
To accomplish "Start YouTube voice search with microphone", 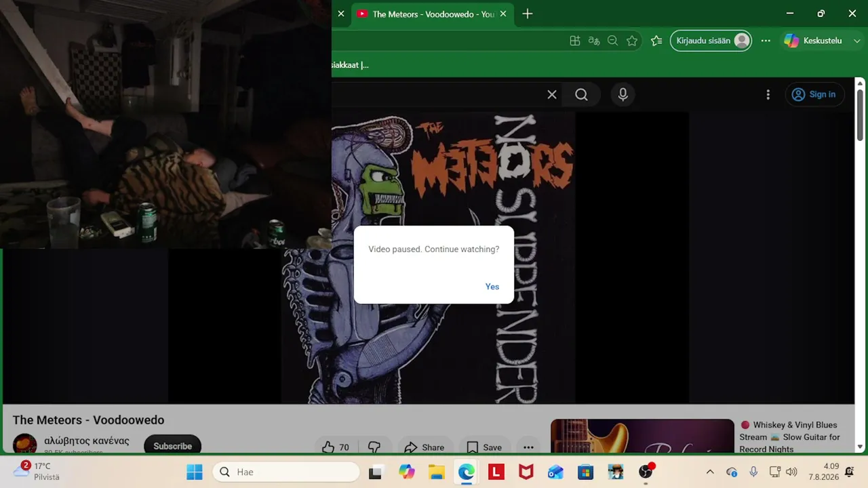I will click(623, 95).
